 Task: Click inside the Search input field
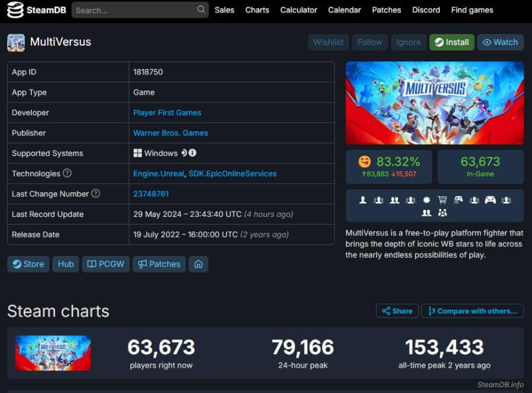[134, 10]
